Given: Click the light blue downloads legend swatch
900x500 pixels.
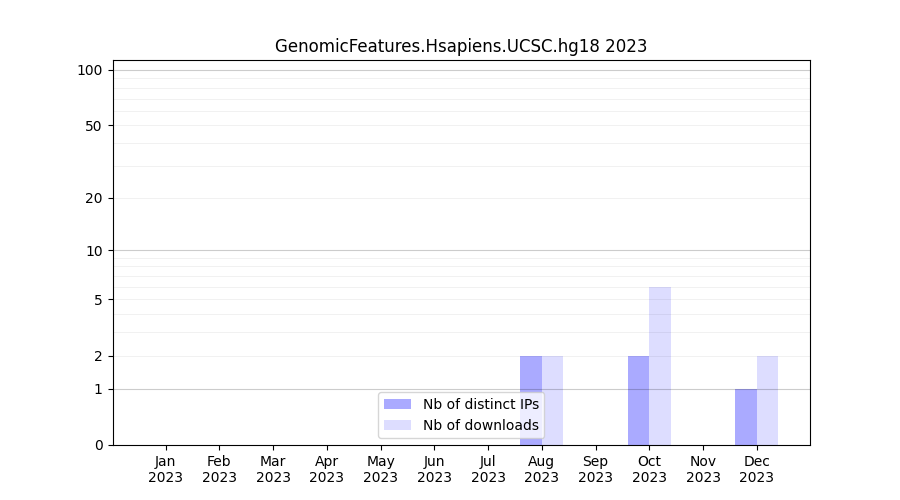Looking at the screenshot, I should (x=397, y=425).
